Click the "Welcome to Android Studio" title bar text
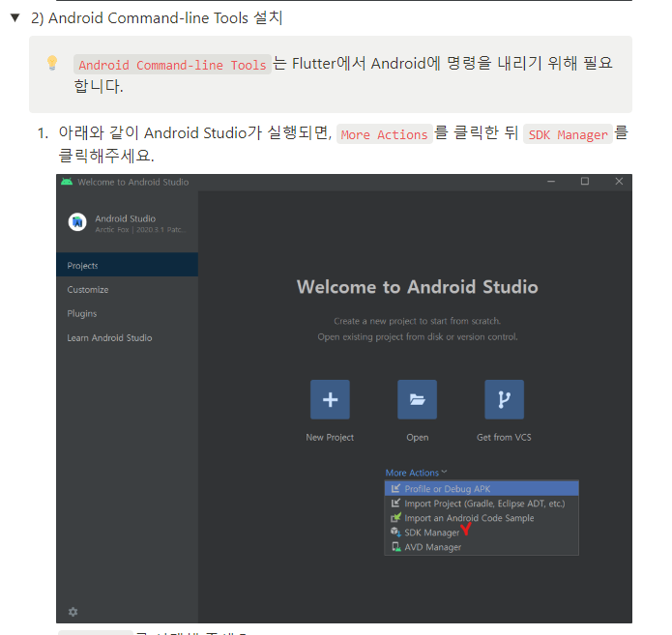The image size is (672, 635). pyautogui.click(x=132, y=182)
